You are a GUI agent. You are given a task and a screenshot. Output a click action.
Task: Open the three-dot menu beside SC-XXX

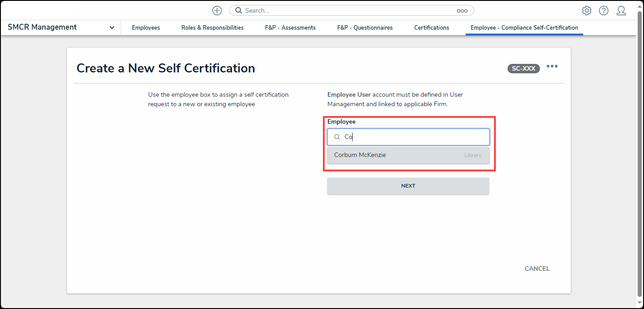[x=552, y=67]
